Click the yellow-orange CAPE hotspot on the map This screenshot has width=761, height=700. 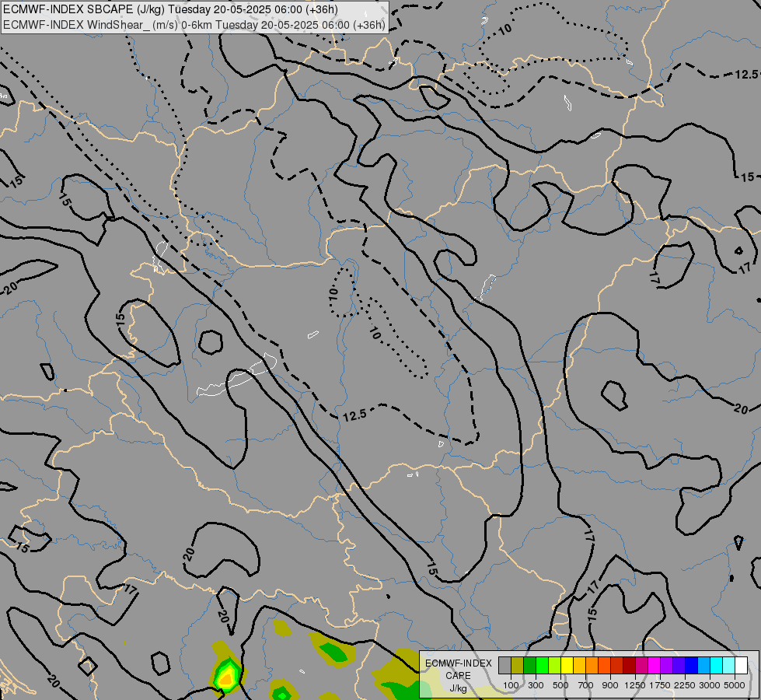coord(227,679)
